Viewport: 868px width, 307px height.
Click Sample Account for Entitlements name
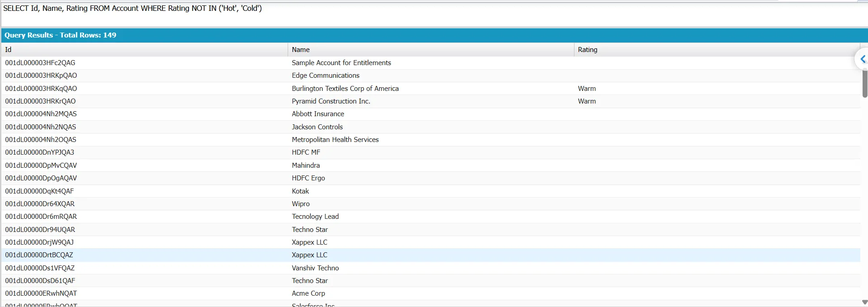tap(342, 63)
